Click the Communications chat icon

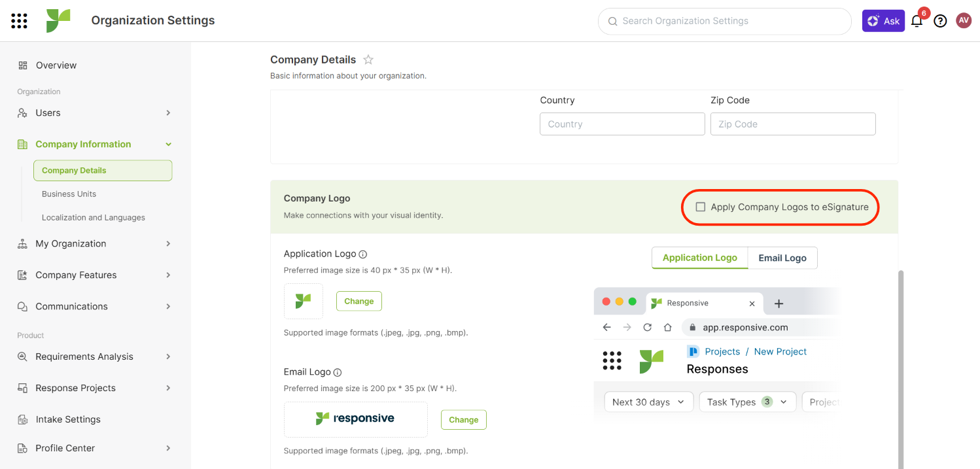(23, 307)
